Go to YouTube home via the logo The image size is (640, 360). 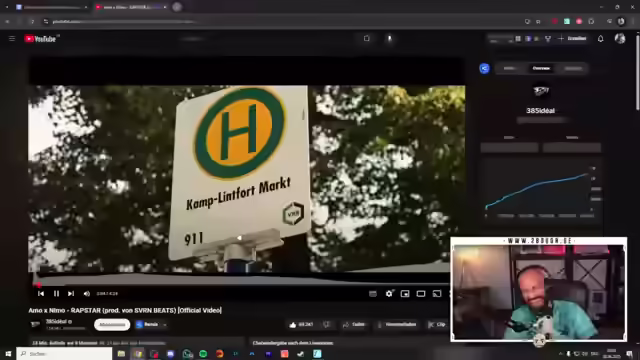tap(41, 39)
